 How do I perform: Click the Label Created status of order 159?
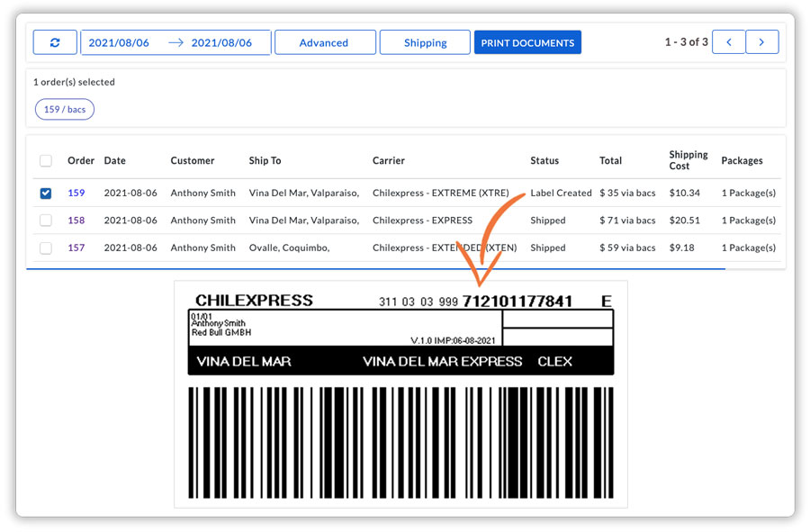561,193
